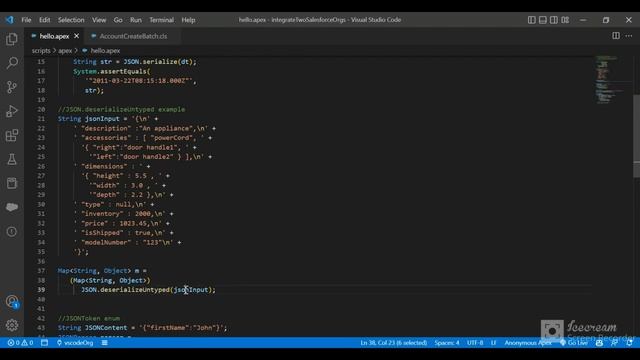Click the VS Code logo icon

pos(9,20)
